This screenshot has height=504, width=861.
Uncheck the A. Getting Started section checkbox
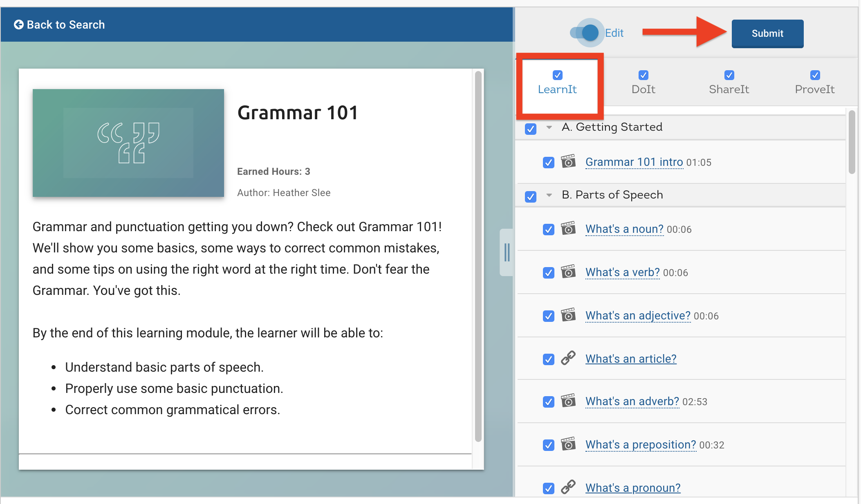click(530, 129)
